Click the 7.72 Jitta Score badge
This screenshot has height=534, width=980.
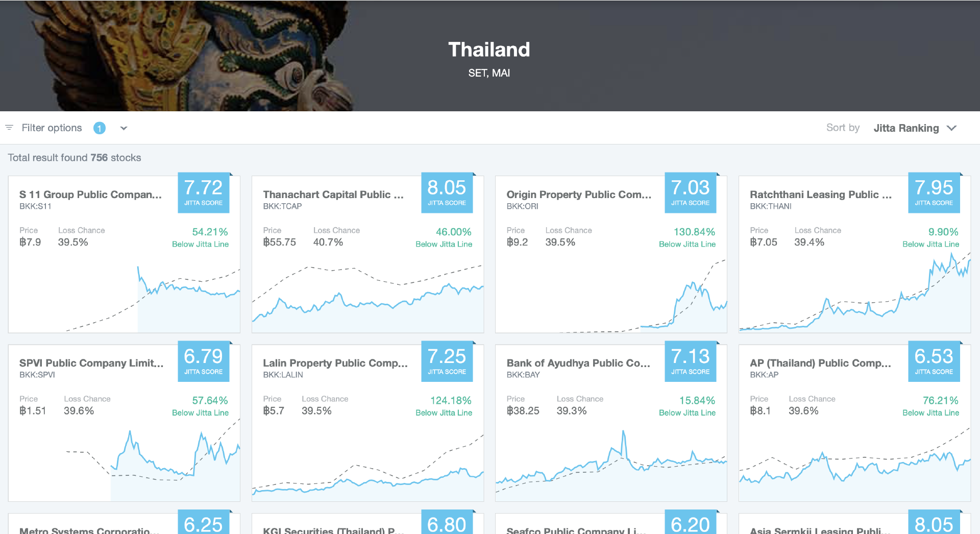pyautogui.click(x=203, y=193)
